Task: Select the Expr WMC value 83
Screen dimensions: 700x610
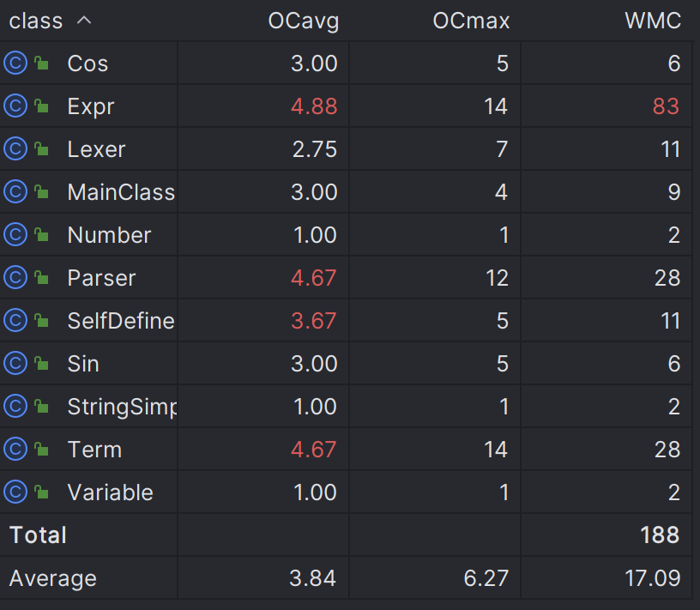Action: (665, 106)
